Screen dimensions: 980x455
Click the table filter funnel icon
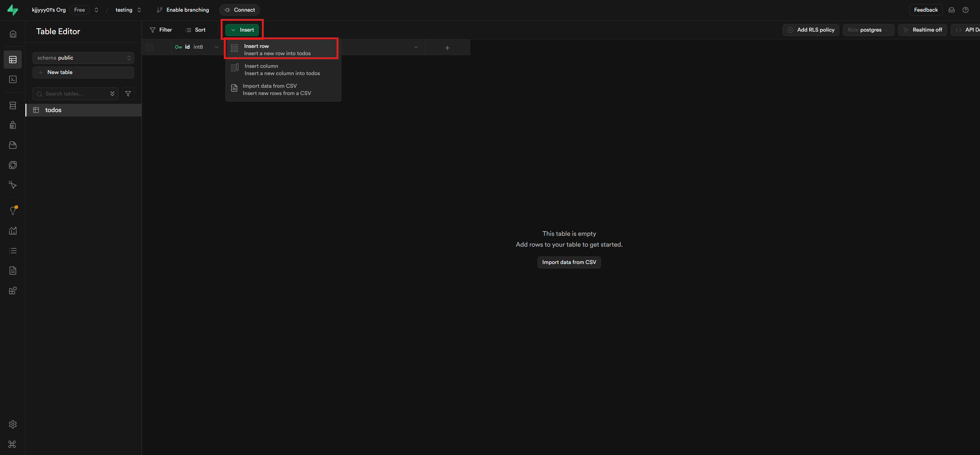128,93
